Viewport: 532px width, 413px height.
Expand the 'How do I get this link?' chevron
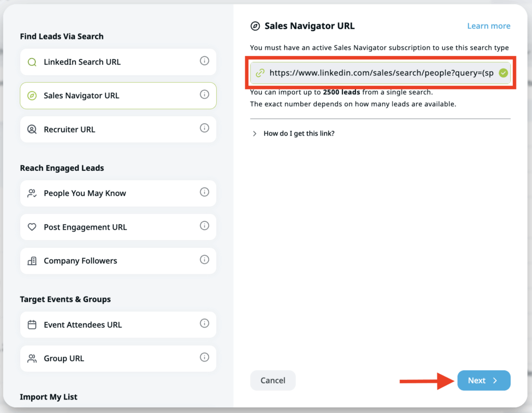click(255, 134)
